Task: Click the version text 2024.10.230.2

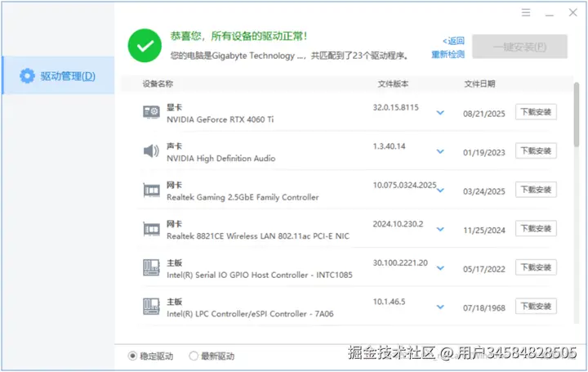Action: point(398,224)
